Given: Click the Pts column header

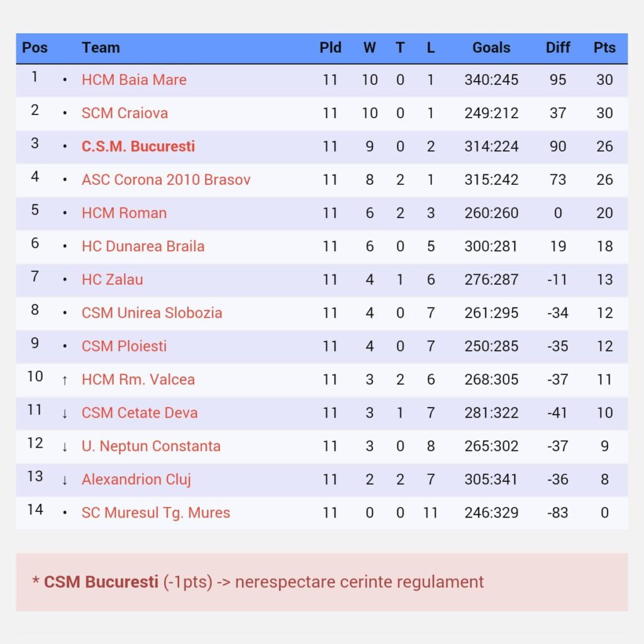Looking at the screenshot, I should point(604,48).
